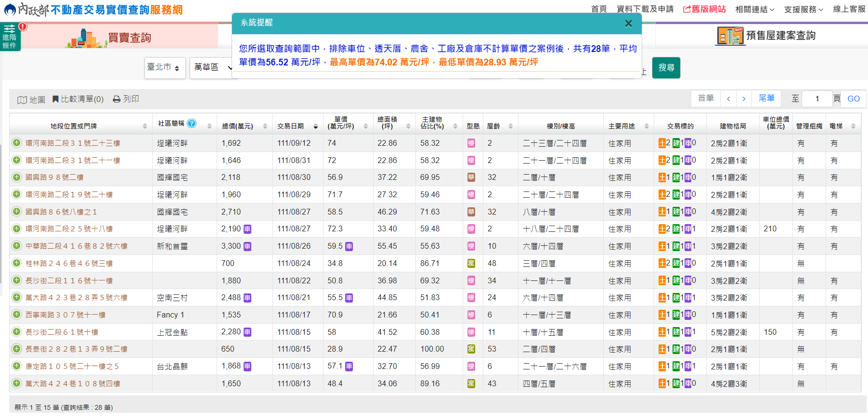Open the city dropdown showing 臺北市
The image size is (868, 418).
[x=165, y=68]
